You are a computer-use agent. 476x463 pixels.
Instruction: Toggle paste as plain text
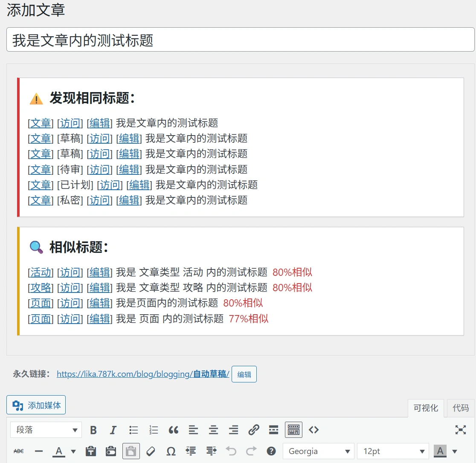[x=131, y=451]
